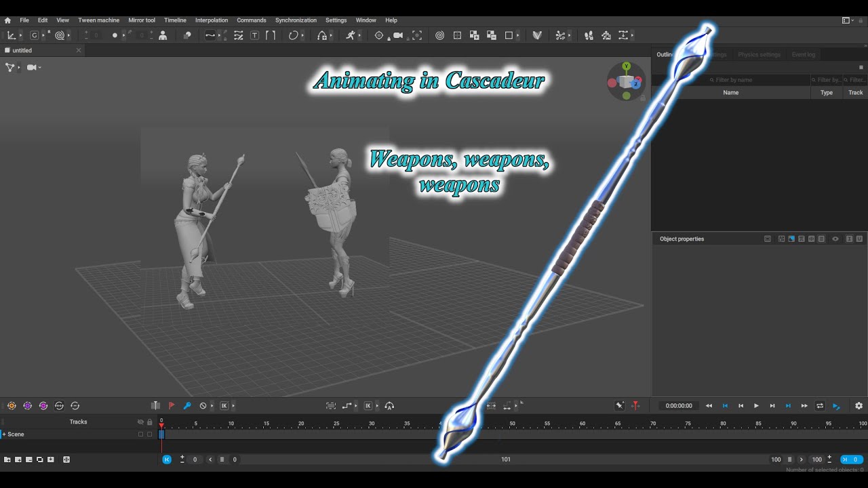Click the brackets icon in toolbar
The height and width of the screenshot is (488, 868).
[x=271, y=35]
